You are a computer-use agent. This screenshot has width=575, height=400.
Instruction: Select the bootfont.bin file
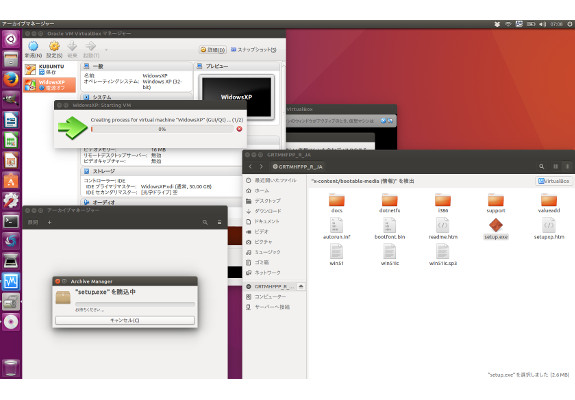389,229
